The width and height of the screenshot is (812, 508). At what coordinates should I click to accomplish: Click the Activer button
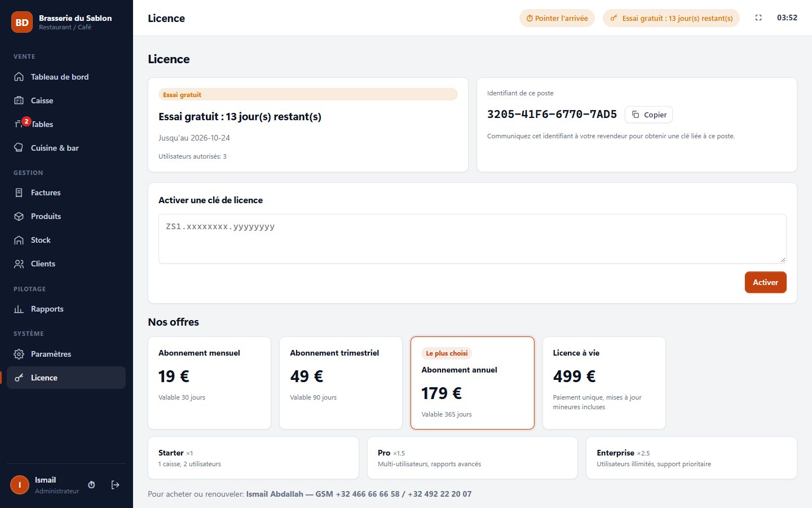[x=765, y=282]
